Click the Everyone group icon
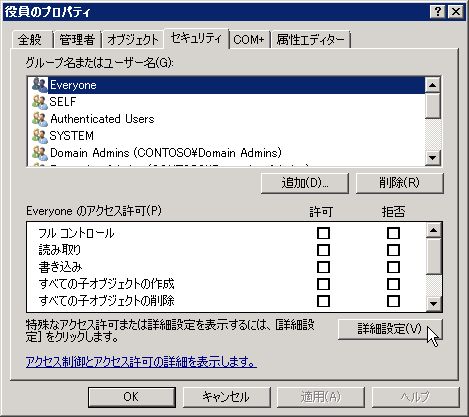The height and width of the screenshot is (417, 469). pyautogui.click(x=40, y=85)
